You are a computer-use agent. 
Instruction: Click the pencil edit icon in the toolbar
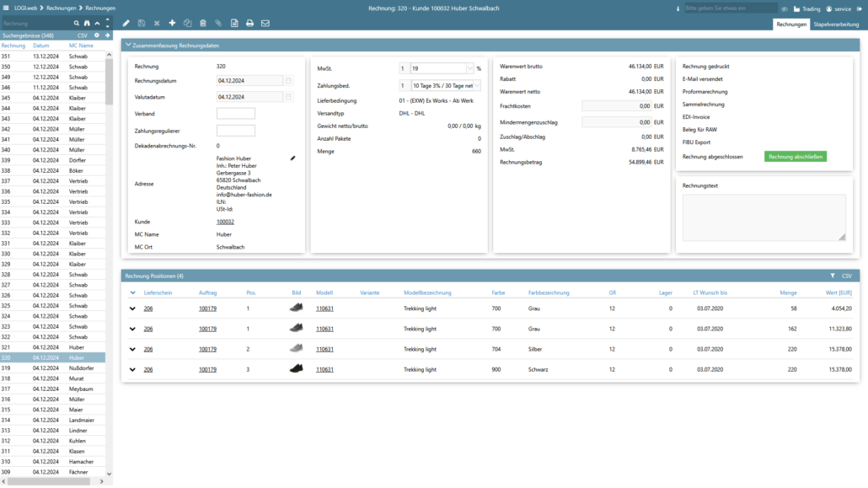pos(126,23)
